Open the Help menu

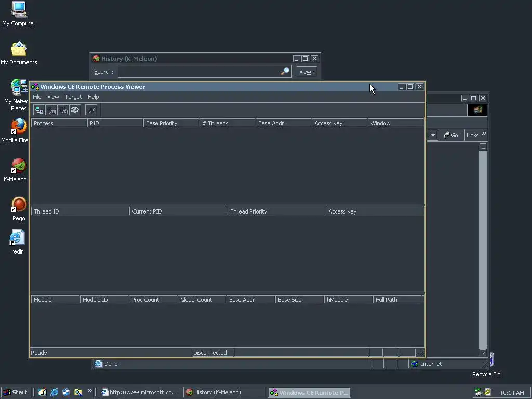[94, 97]
